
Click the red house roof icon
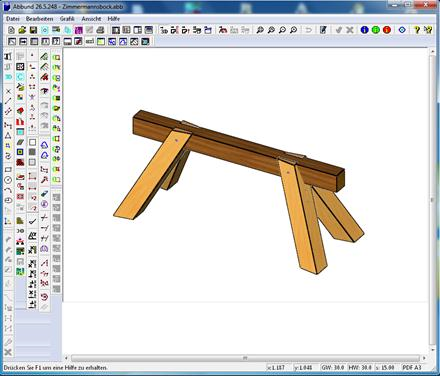coord(20,111)
